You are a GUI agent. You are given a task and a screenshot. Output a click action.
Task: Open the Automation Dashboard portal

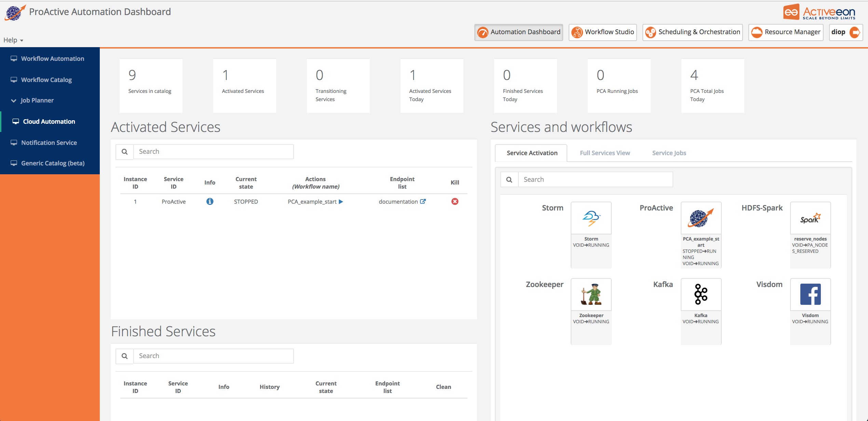(x=518, y=32)
